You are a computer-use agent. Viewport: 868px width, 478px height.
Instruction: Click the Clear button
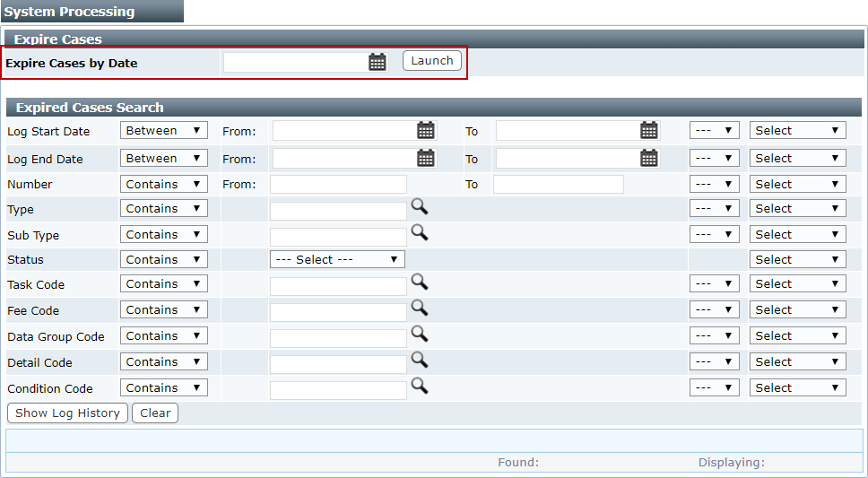pos(155,413)
